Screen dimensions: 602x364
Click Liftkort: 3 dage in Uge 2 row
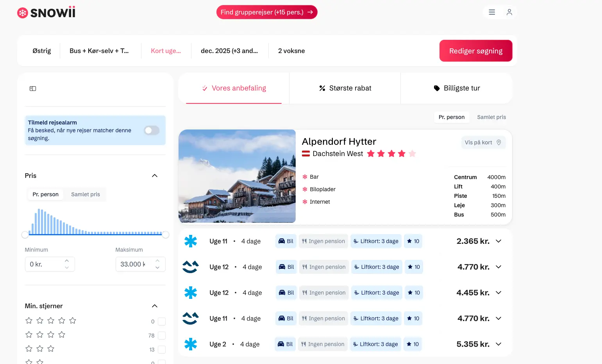(x=375, y=344)
